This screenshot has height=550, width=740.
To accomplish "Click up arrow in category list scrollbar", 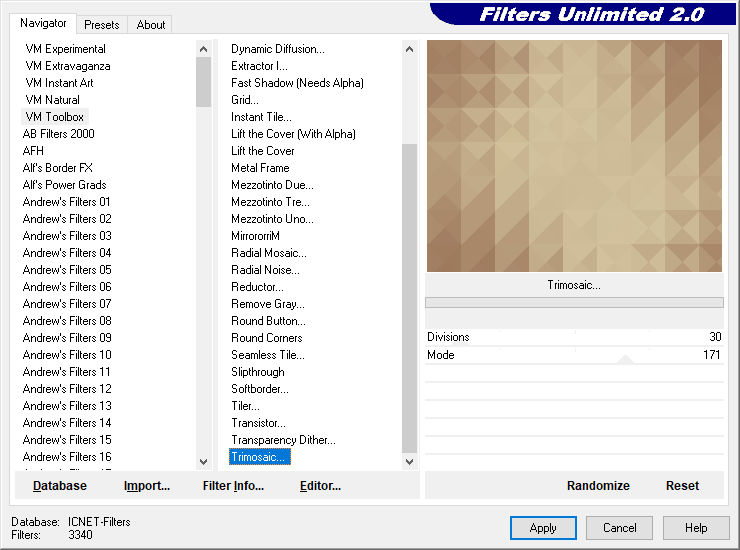I will point(203,49).
